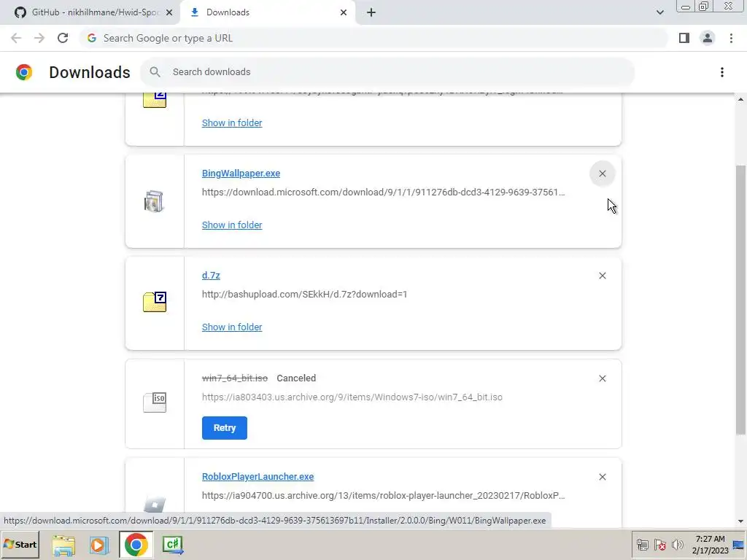Open the clock showing 7:27 AM
Viewport: 747px width, 560px height.
click(x=710, y=545)
